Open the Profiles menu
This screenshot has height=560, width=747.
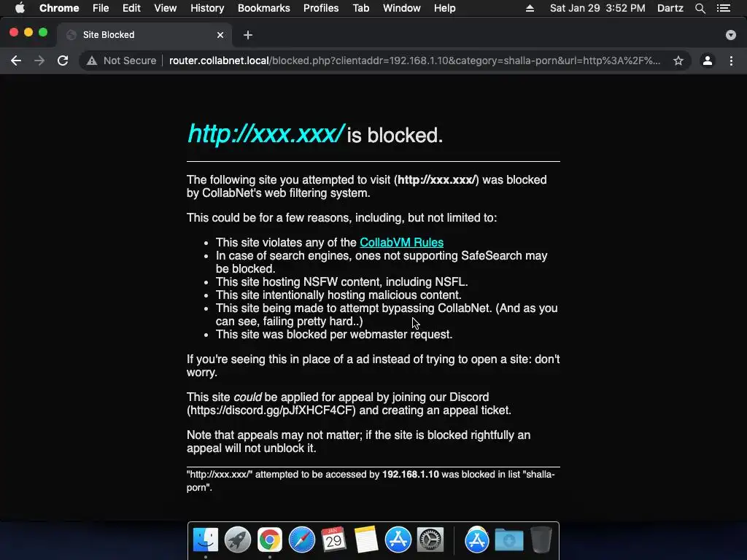321,8
